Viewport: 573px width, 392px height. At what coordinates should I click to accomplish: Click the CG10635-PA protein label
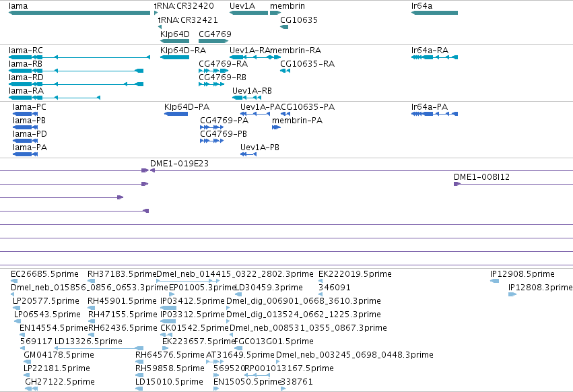(308, 107)
